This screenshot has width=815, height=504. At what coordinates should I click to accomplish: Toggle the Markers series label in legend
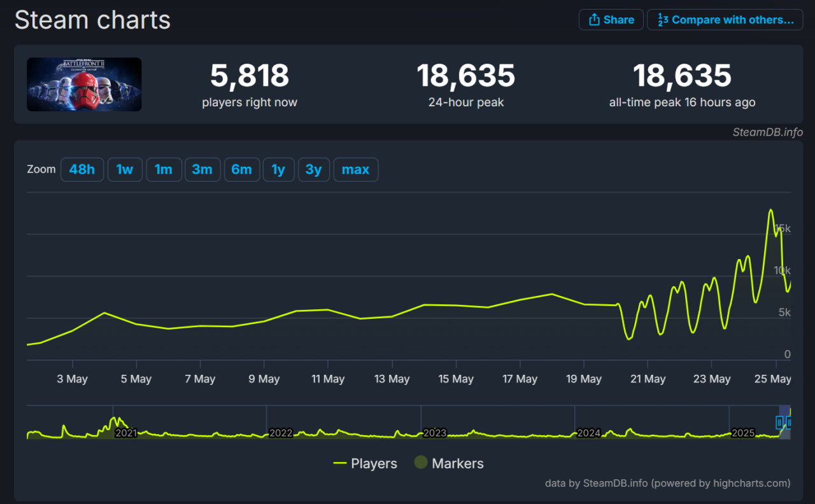click(x=457, y=463)
